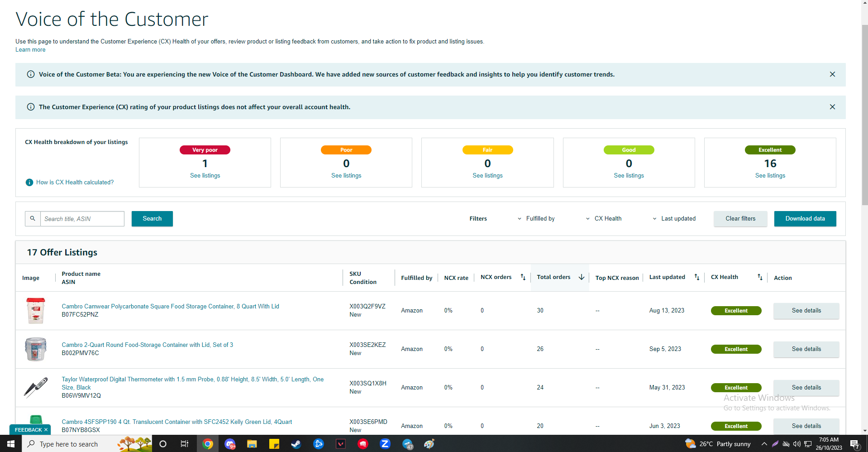The image size is (868, 452).
Task: Click the info icon beside How is CX Health calculated
Action: pyautogui.click(x=29, y=183)
